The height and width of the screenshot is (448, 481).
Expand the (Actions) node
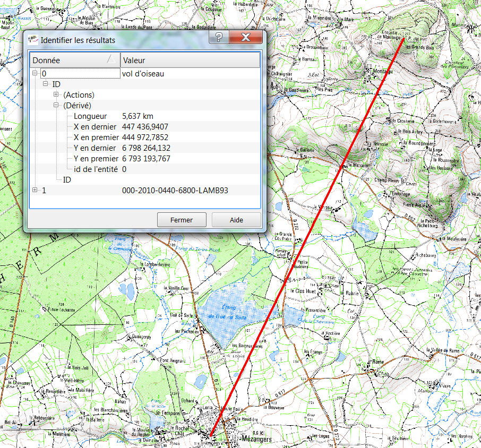[x=56, y=94]
